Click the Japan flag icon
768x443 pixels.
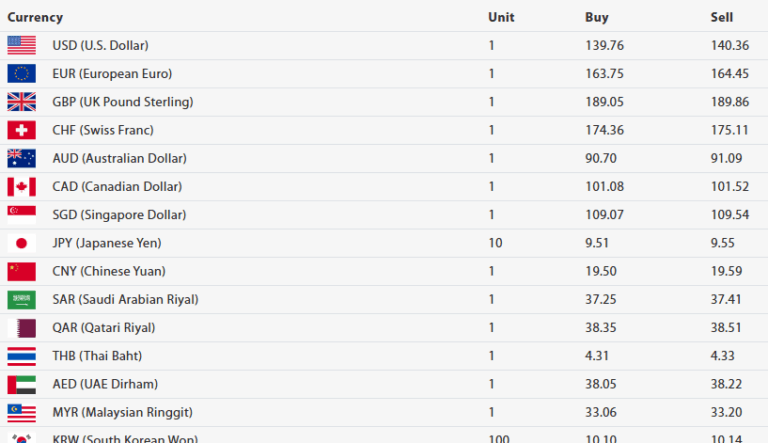point(21,243)
